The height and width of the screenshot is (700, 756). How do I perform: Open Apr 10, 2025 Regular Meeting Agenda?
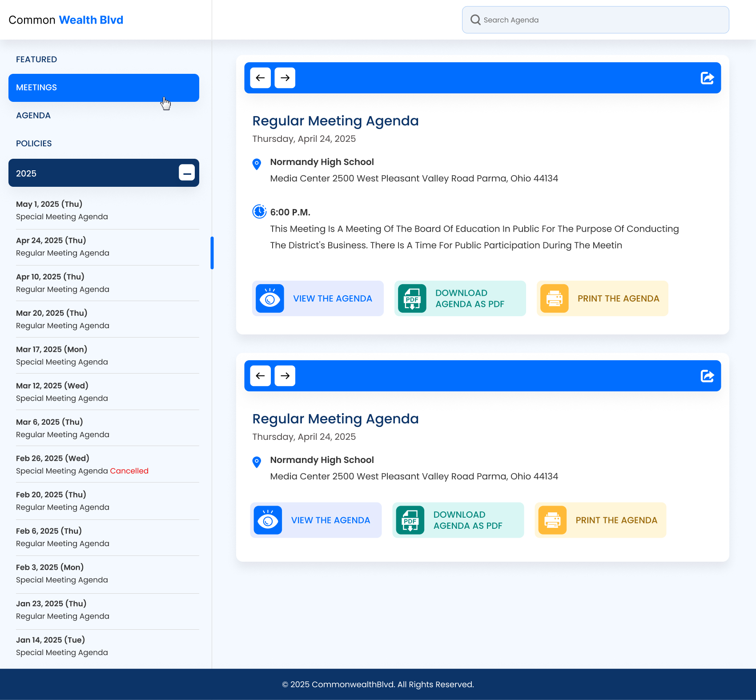pos(107,283)
